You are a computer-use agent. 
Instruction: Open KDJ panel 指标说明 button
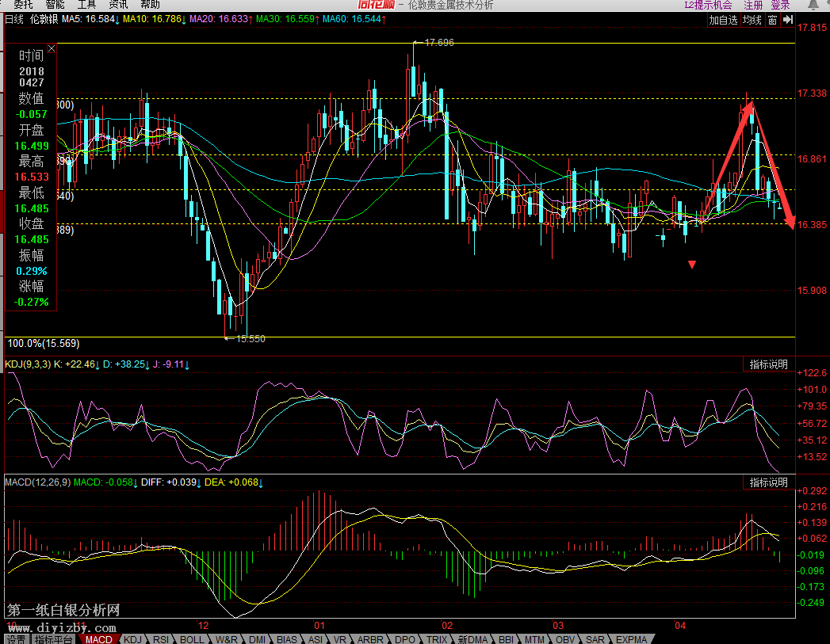(x=769, y=364)
